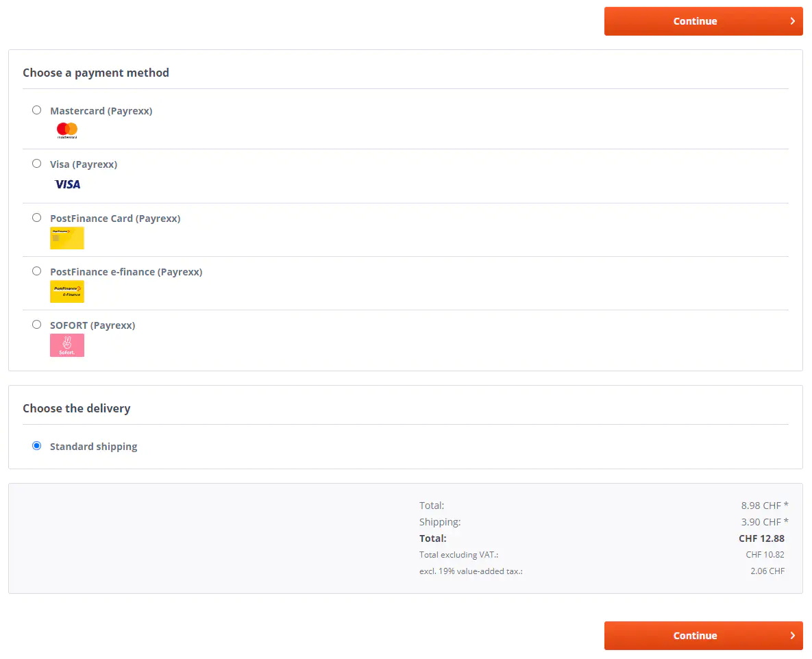812x659 pixels.
Task: Click the "Visa (Payrexx)" text label
Action: click(x=84, y=164)
